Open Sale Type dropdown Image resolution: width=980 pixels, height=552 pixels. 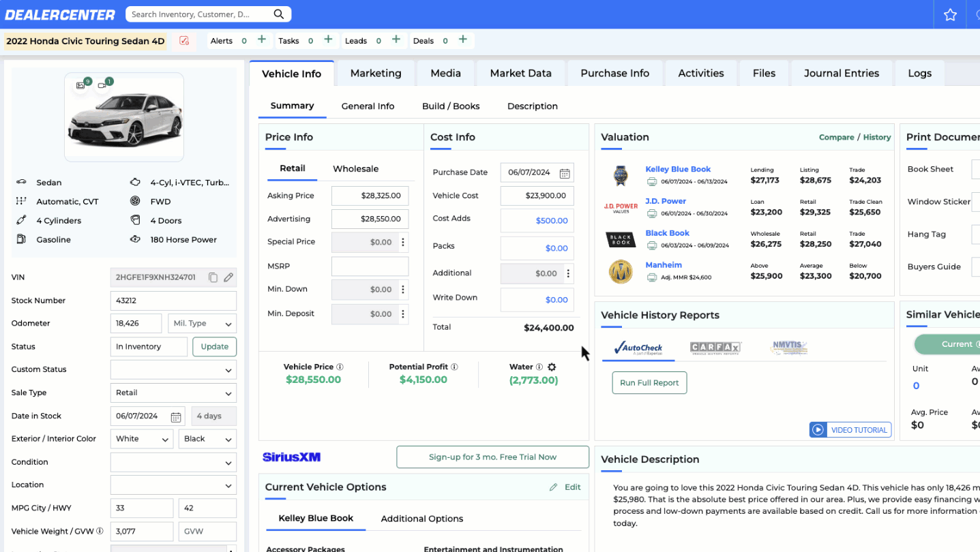(173, 393)
